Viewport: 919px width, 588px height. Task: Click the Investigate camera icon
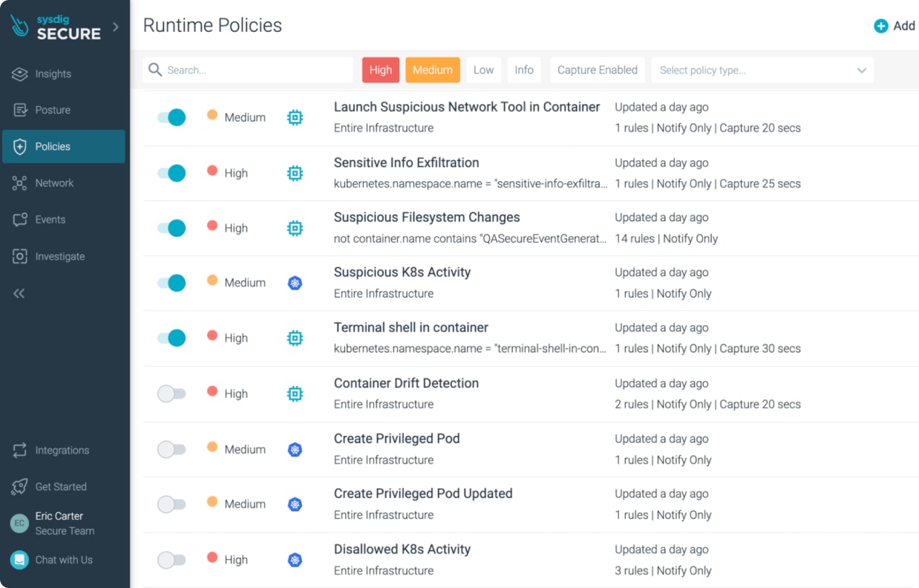pos(20,256)
